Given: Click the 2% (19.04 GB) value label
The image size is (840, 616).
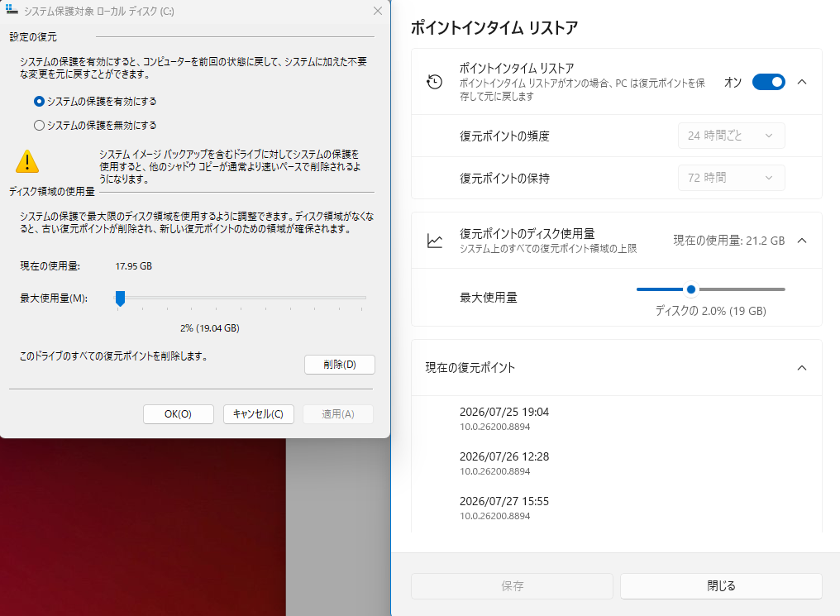Looking at the screenshot, I should pyautogui.click(x=209, y=327).
